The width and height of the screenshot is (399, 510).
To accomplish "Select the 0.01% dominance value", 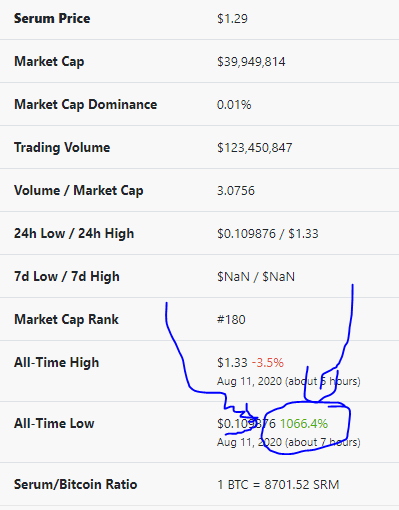I will tap(234, 105).
